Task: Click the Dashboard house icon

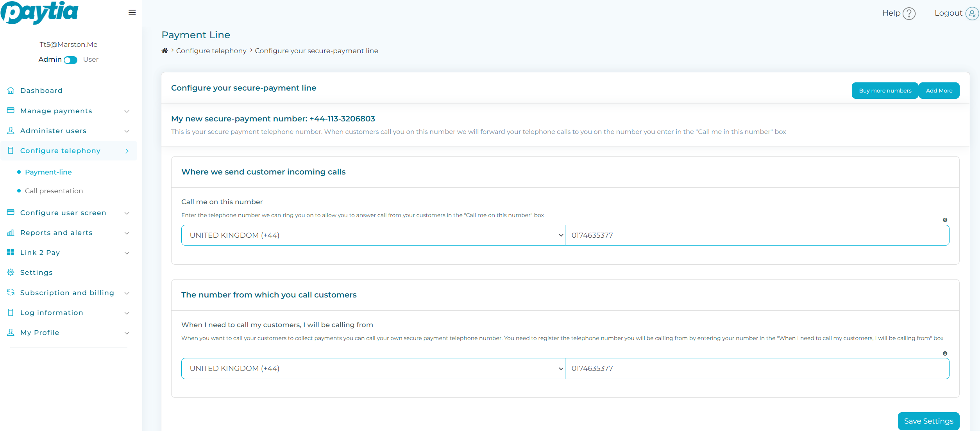Action: (11, 91)
